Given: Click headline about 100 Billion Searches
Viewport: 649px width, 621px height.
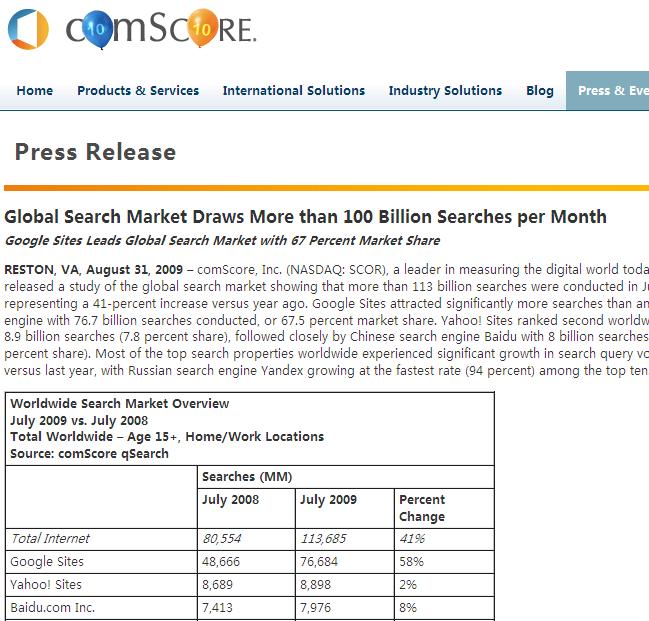Looking at the screenshot, I should [305, 217].
